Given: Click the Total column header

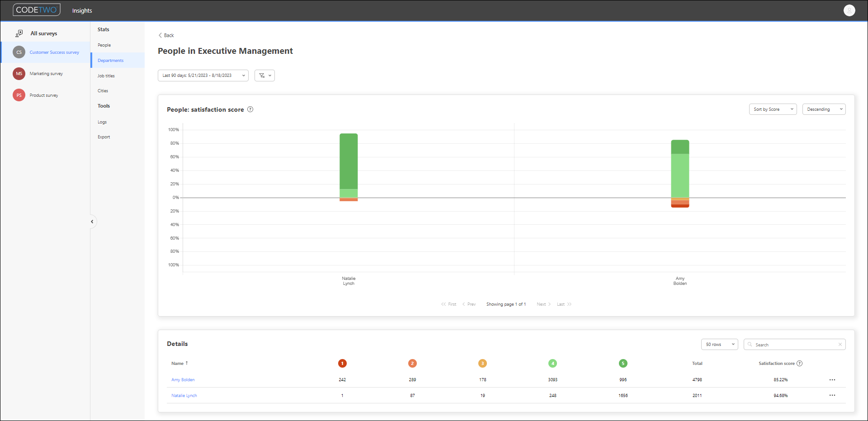Looking at the screenshot, I should point(697,364).
